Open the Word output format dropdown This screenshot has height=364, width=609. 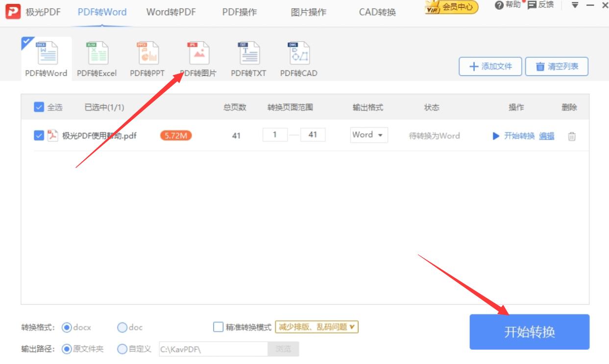pyautogui.click(x=369, y=135)
